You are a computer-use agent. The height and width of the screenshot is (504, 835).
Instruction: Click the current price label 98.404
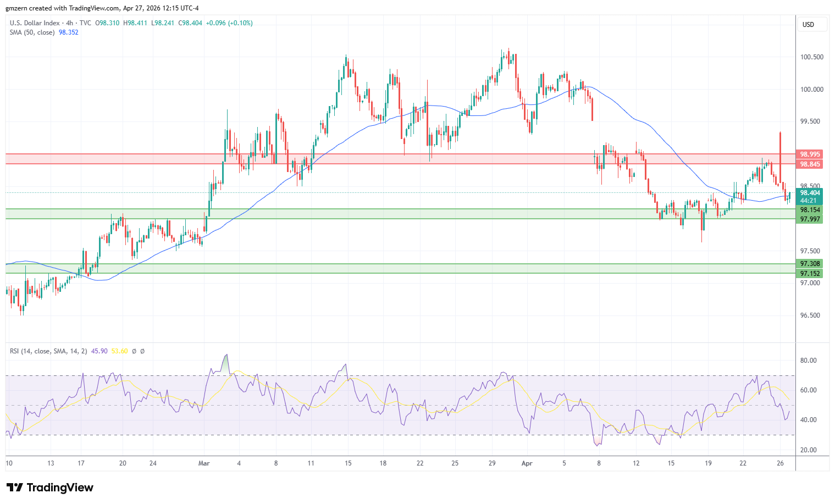(x=810, y=193)
